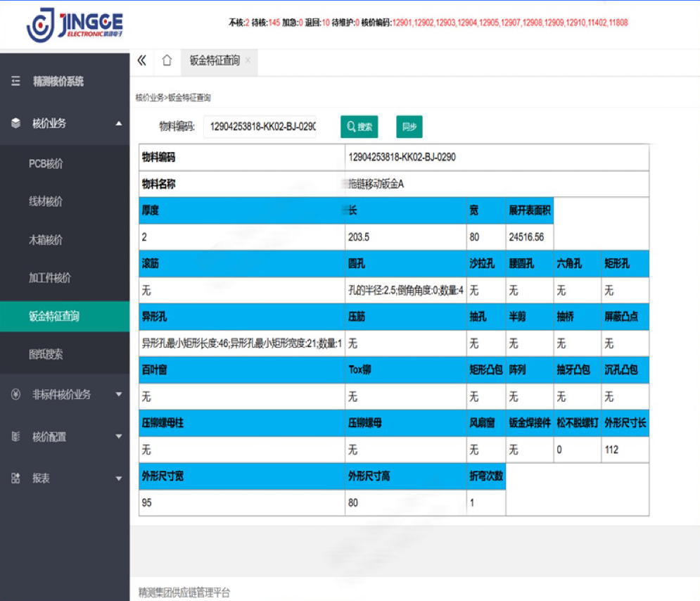Expand the 非标件核价业务 dropdown arrow
700x601 pixels.
pyautogui.click(x=118, y=395)
